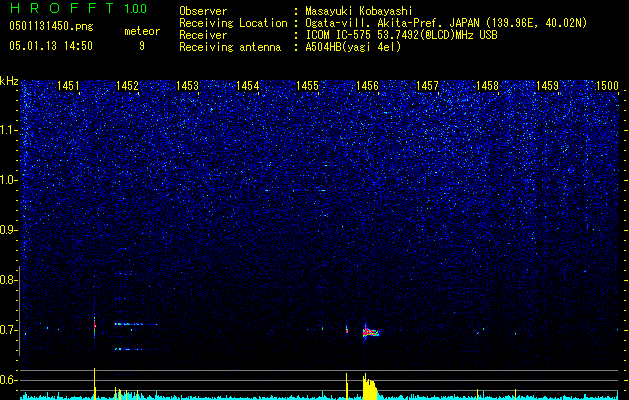Click the 1454 time marker

(248, 85)
